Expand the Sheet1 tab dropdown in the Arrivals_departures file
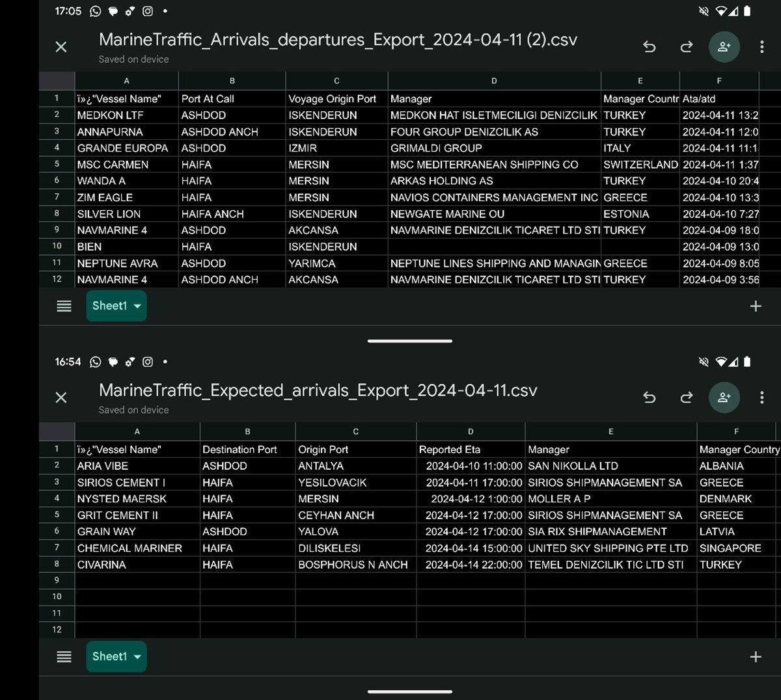This screenshot has width=781, height=700. [137, 306]
